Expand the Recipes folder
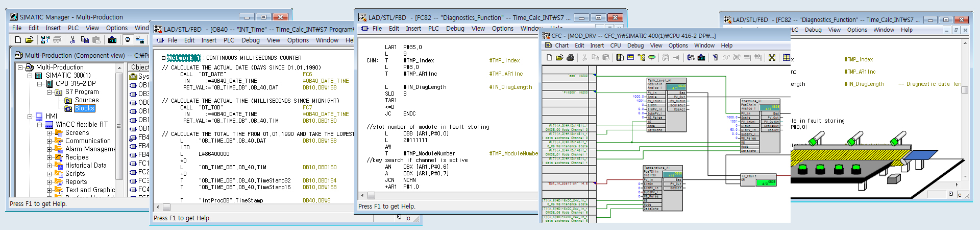Screen dimensions: 980x230 point(50,157)
